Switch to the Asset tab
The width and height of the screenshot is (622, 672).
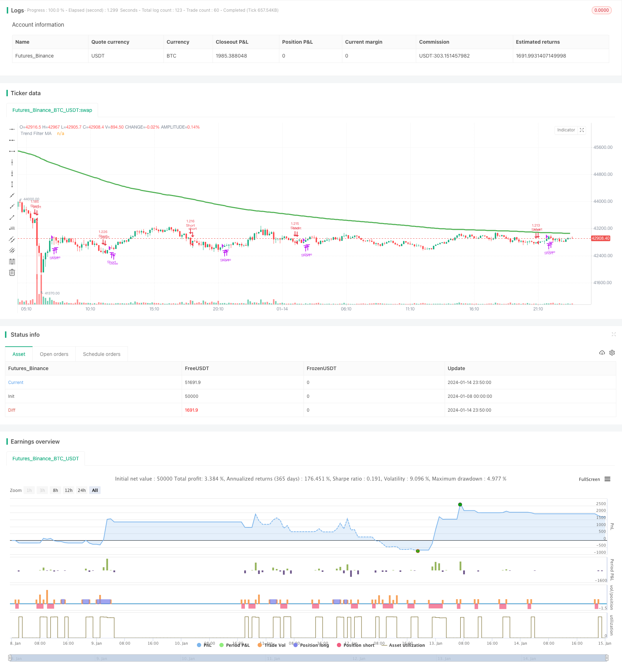pos(19,354)
